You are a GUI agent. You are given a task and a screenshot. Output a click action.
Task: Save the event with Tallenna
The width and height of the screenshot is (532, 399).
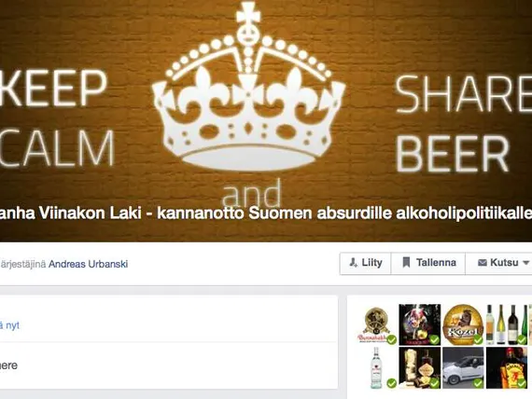427,263
